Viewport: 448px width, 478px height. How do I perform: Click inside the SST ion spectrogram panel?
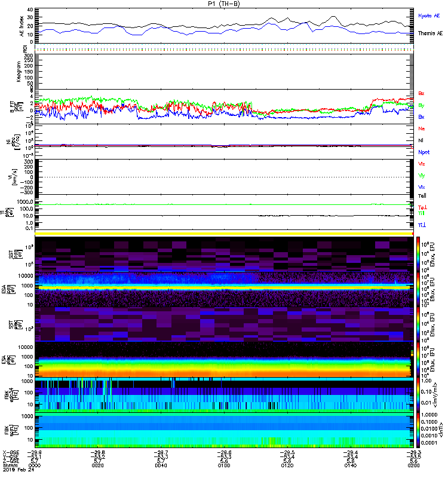click(224, 255)
